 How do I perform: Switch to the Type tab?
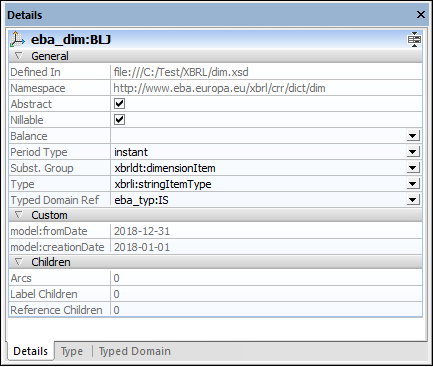point(72,351)
